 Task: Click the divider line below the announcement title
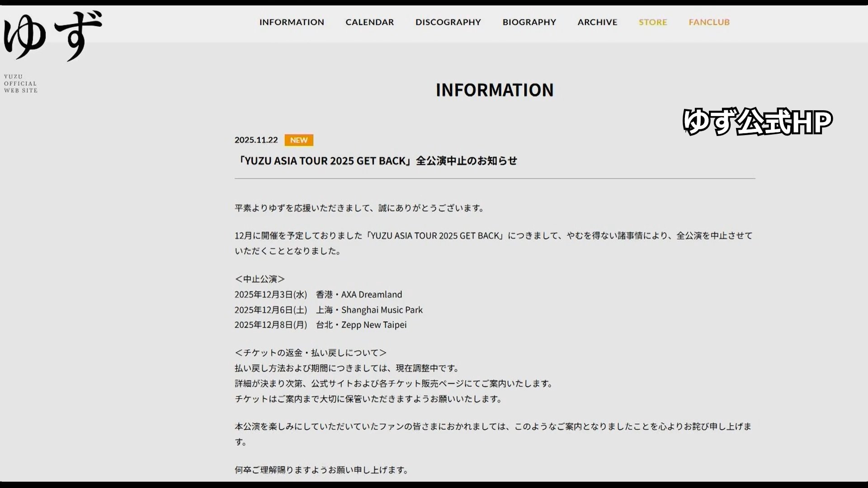495,179
